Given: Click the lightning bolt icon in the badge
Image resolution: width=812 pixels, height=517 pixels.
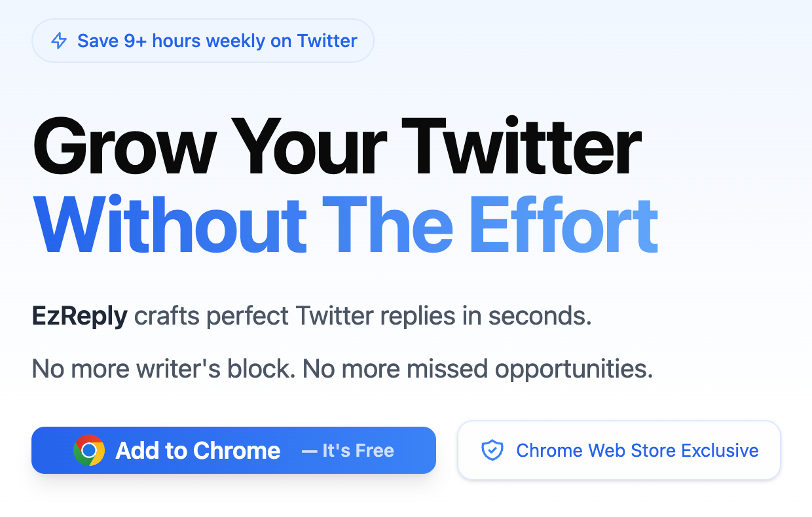Looking at the screenshot, I should tap(60, 41).
